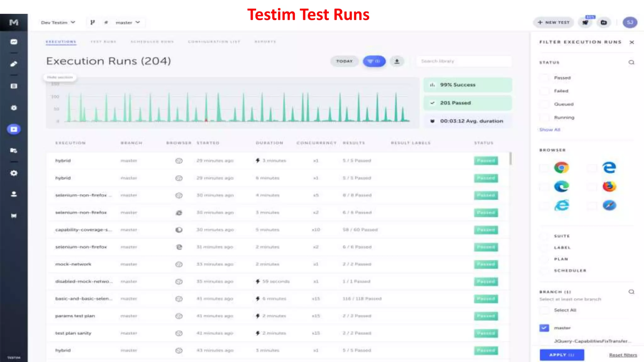
Task: Click the user account sidebar icon
Action: [14, 194]
